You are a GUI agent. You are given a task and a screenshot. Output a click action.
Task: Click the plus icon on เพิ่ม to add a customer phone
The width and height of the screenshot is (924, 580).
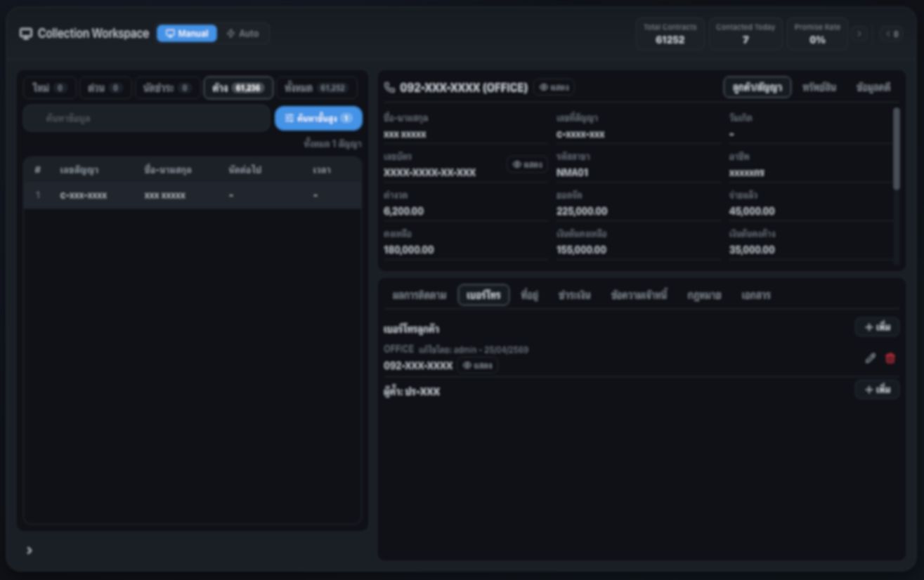pyautogui.click(x=868, y=327)
